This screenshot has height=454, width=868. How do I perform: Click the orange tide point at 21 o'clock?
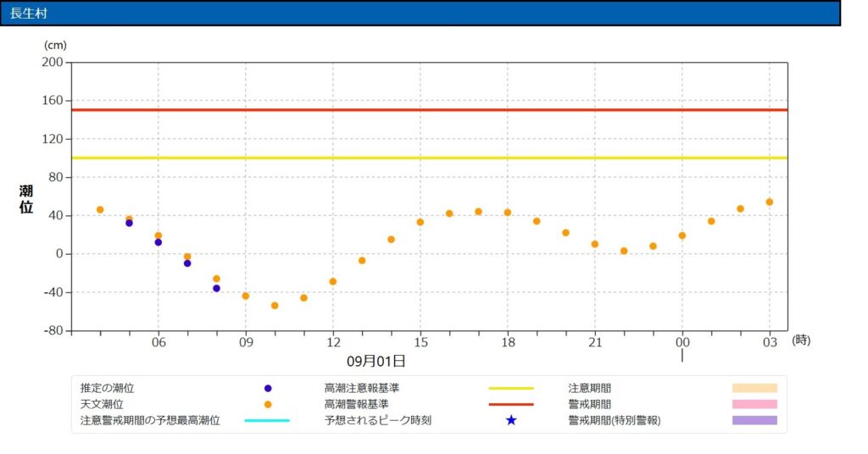tap(594, 244)
